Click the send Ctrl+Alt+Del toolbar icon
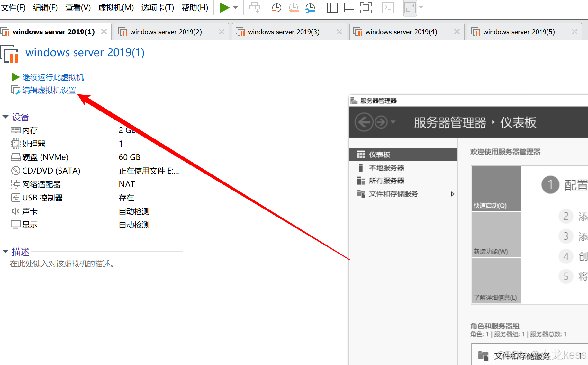Viewport: 588px width, 365px height. 255,8
